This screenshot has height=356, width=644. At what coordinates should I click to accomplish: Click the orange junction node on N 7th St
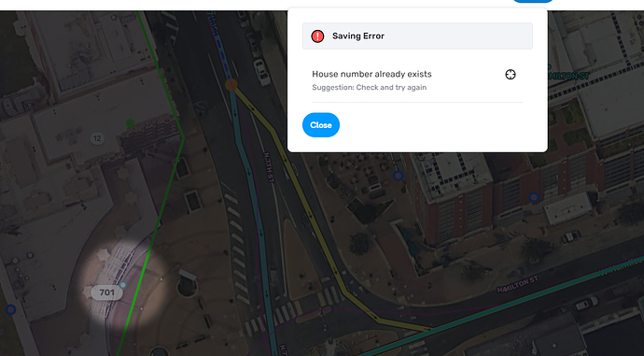[231, 85]
